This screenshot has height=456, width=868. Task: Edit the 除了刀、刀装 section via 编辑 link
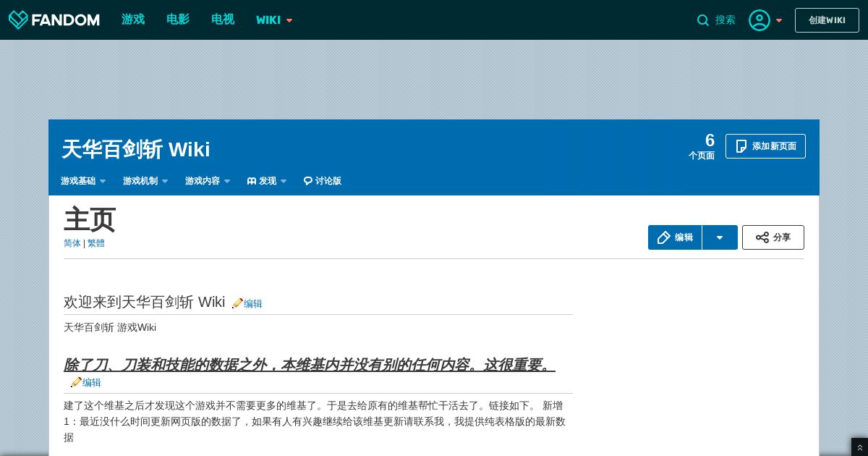[x=92, y=383]
